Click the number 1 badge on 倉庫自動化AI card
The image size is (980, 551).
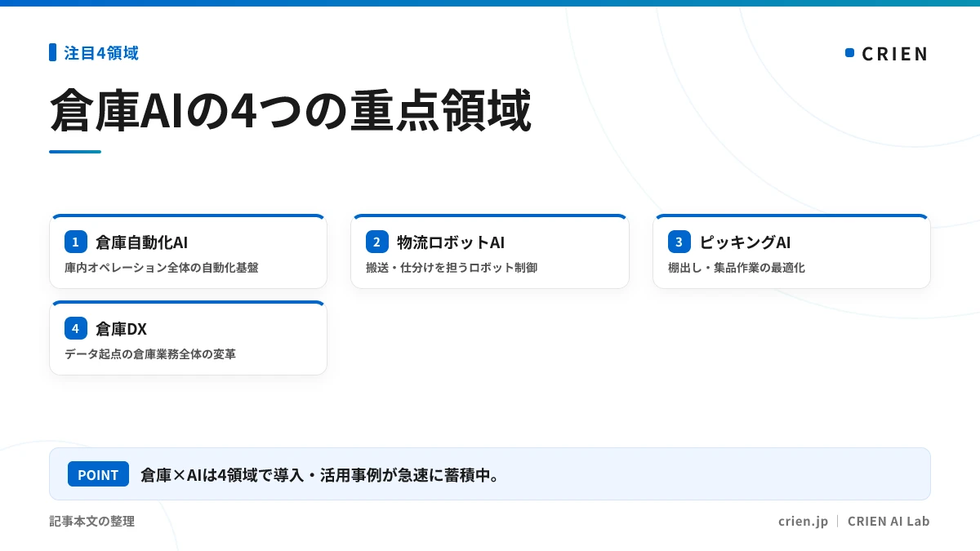pos(76,242)
